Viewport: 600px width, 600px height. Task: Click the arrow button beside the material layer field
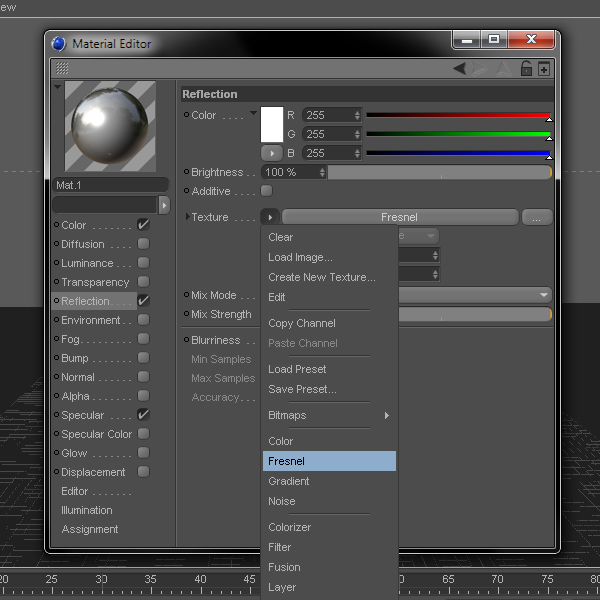point(164,205)
